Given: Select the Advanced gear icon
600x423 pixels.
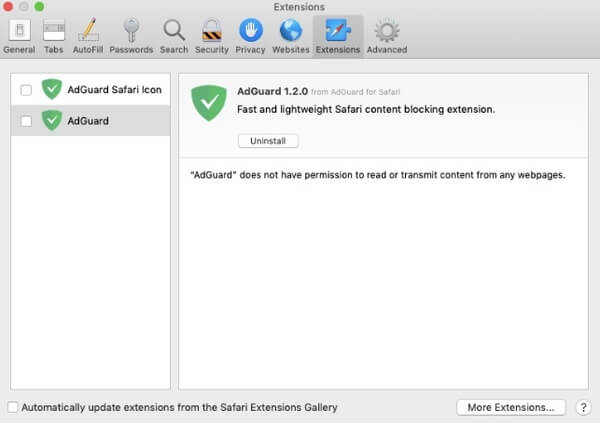Looking at the screenshot, I should tap(387, 36).
